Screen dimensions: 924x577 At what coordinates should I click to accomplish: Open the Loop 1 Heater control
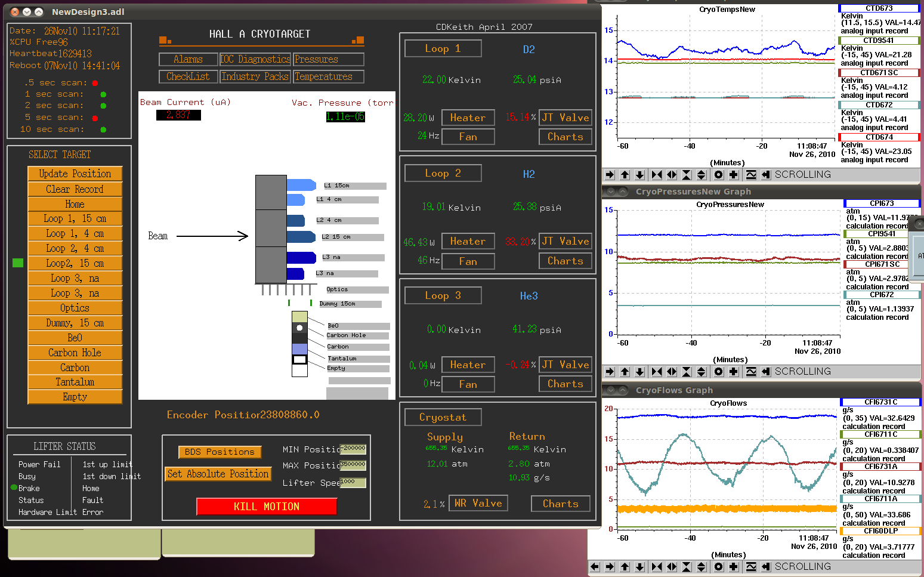468,118
